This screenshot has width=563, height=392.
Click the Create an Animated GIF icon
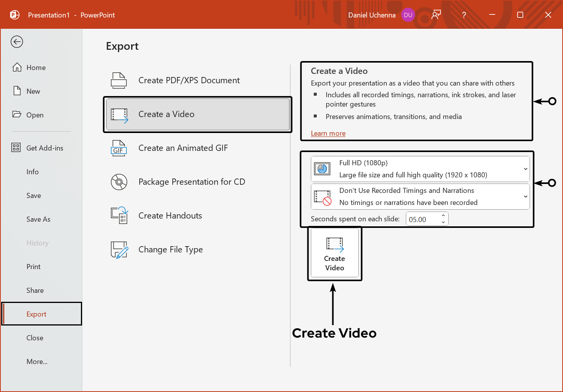click(x=119, y=148)
